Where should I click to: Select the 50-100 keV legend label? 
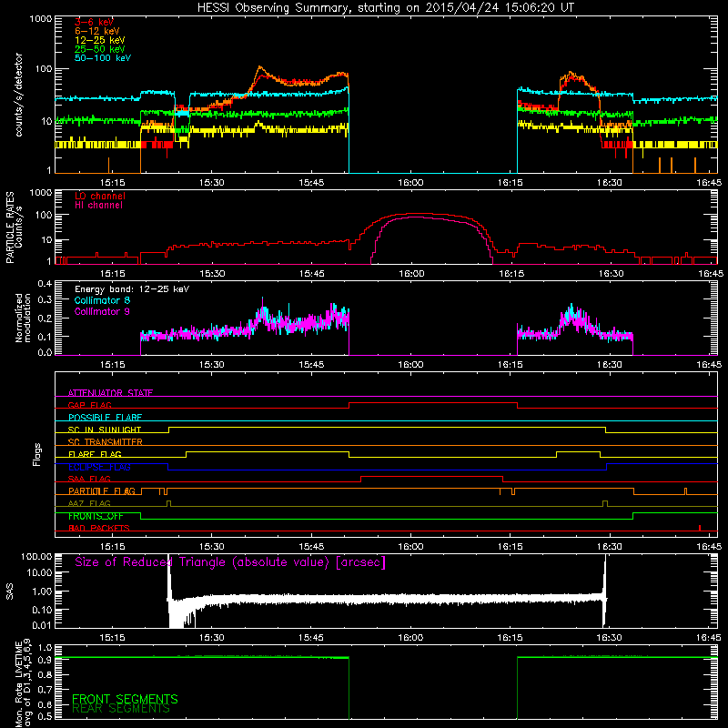(x=102, y=57)
